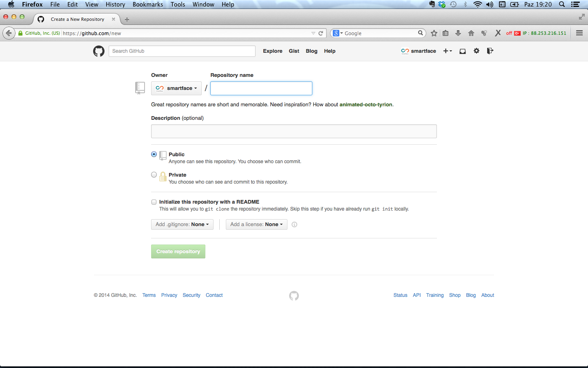
Task: Open a new tab with plus button
Action: click(127, 19)
